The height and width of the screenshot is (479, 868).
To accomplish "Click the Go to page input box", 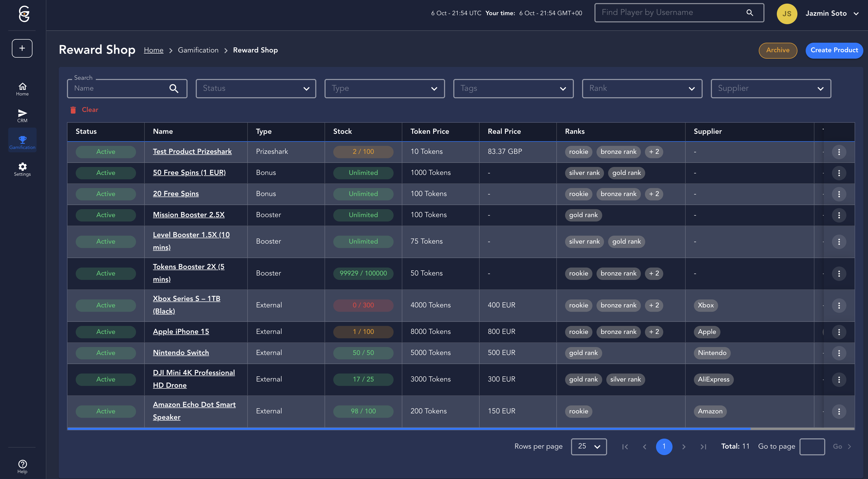I will point(812,447).
